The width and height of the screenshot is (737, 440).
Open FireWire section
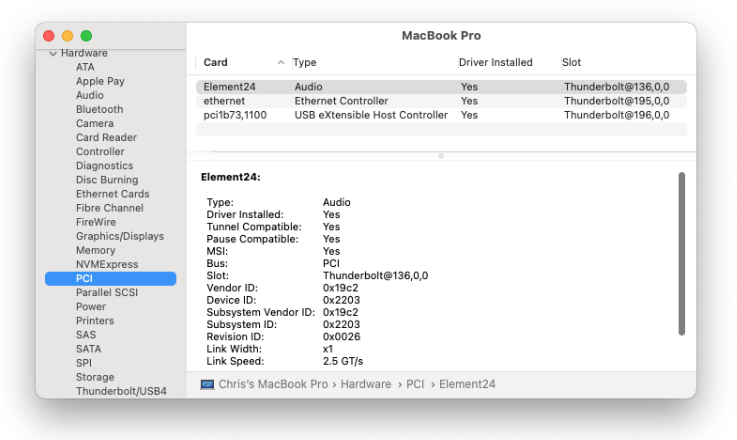coord(96,222)
